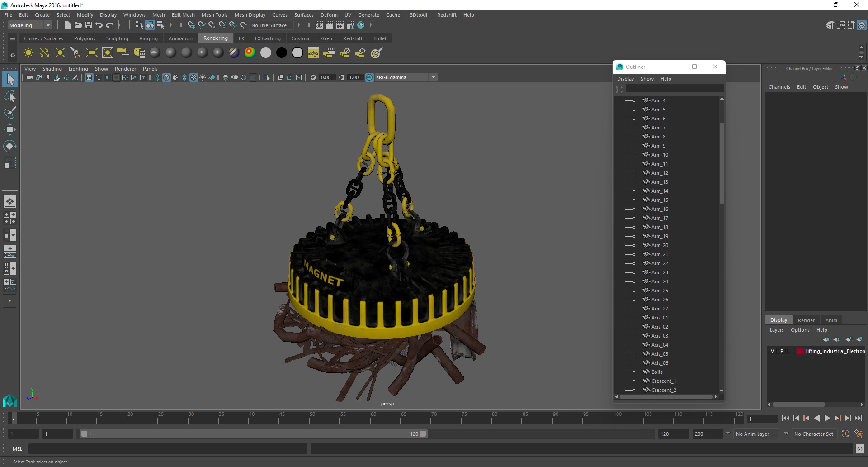Click the current frame field near playback
This screenshot has width=868, height=467.
point(762,419)
